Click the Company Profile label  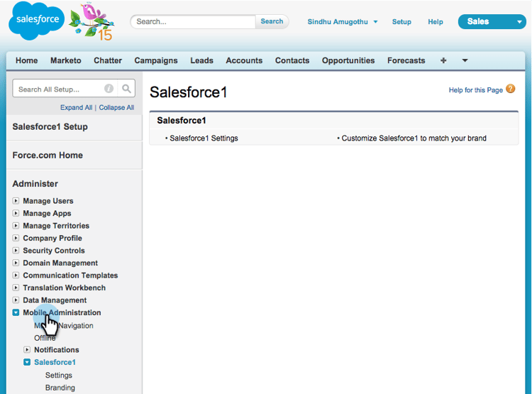[x=52, y=238]
